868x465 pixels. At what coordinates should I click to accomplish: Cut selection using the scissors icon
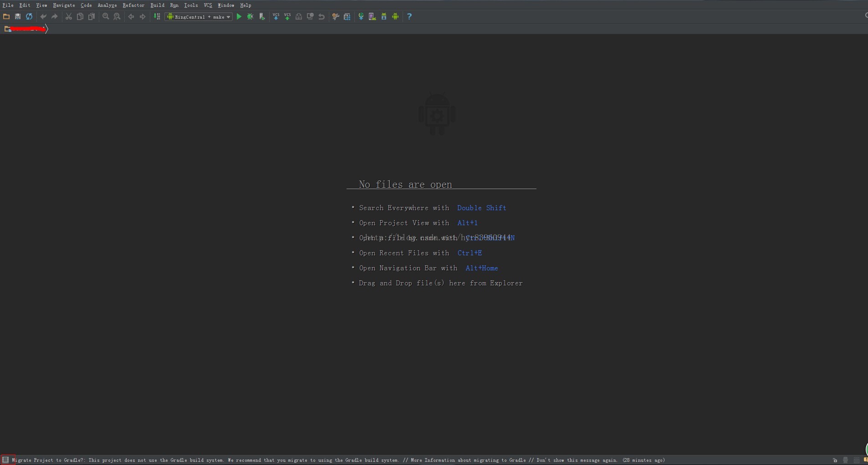coord(69,16)
